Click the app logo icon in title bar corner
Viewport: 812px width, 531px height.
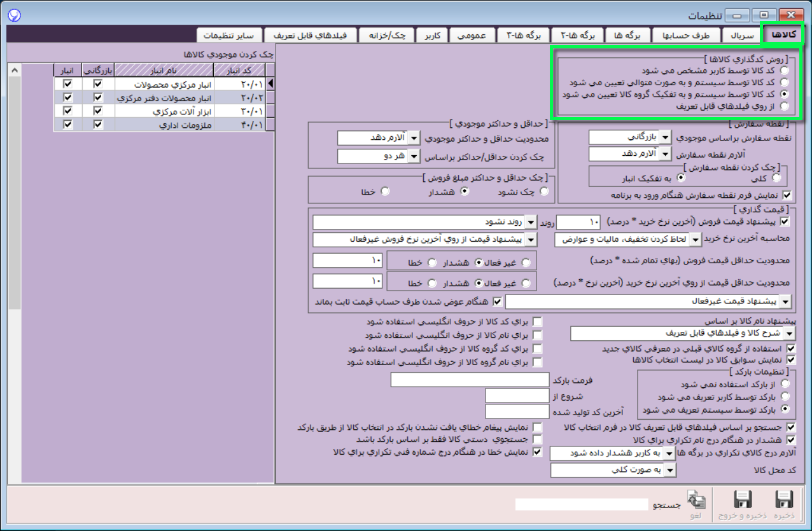tap(13, 14)
